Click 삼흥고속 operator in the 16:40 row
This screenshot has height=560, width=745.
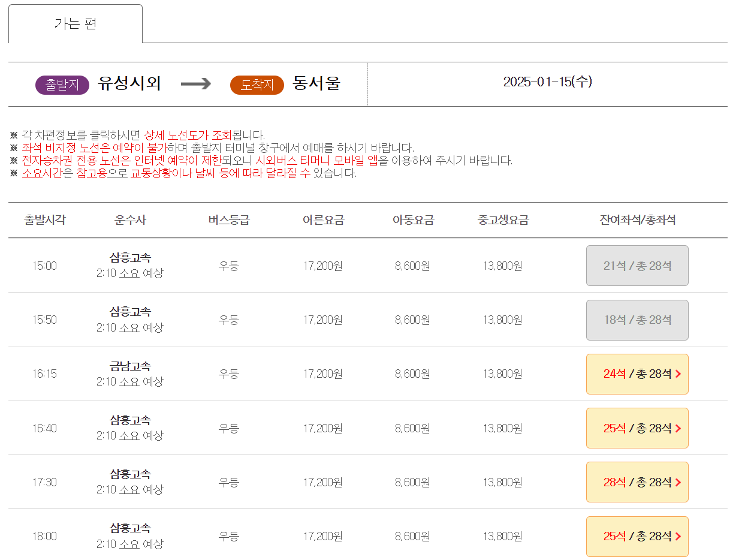130,420
